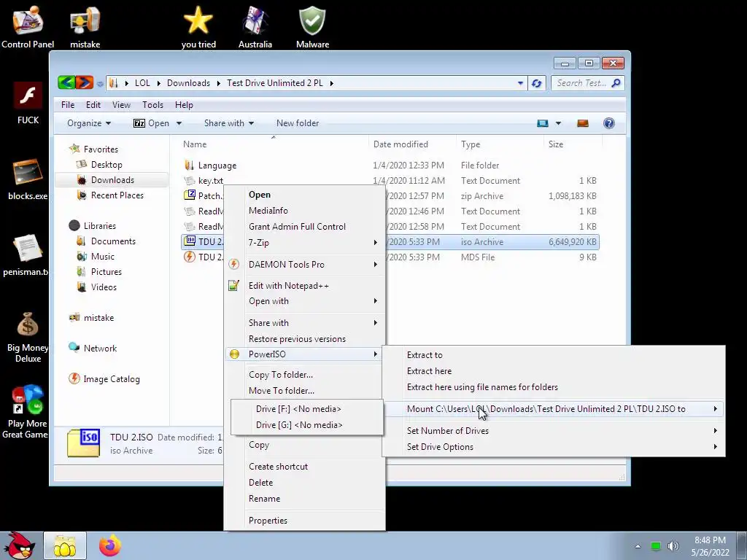Expand the view options dropdown arrow

558,123
